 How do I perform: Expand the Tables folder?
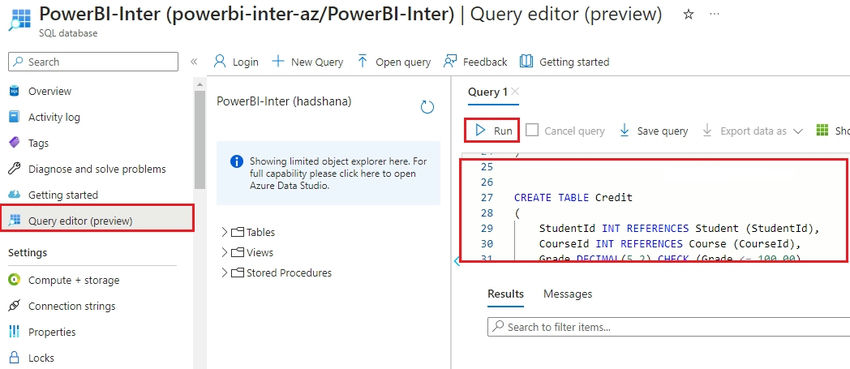[x=224, y=232]
